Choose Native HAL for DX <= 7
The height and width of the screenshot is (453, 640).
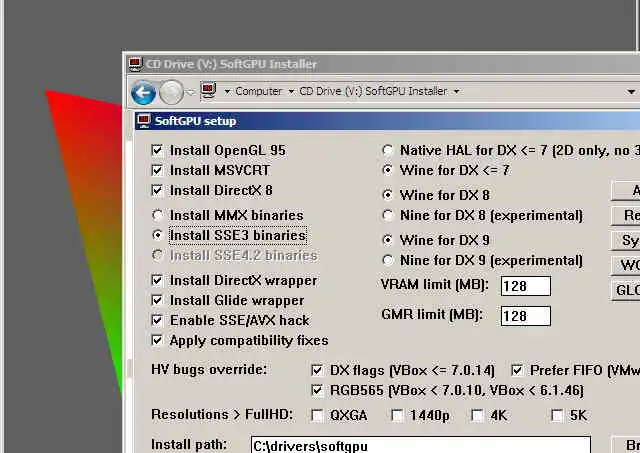point(388,150)
